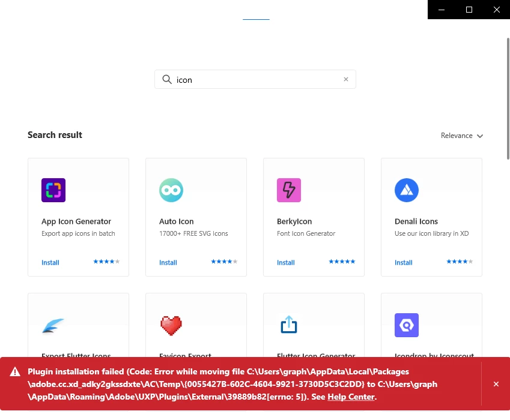Image resolution: width=510 pixels, height=420 pixels.
Task: Install the Auto Icon plugin
Action: click(168, 262)
